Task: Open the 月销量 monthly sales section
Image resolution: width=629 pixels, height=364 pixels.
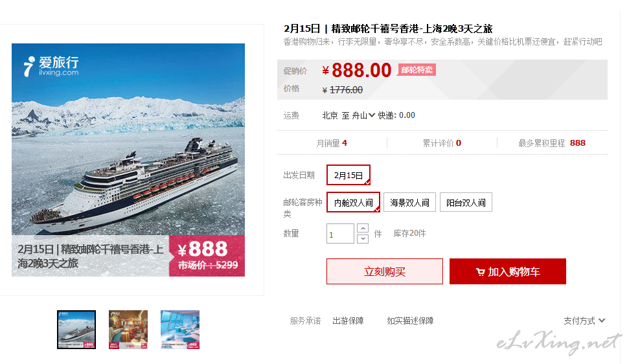Action: click(332, 143)
